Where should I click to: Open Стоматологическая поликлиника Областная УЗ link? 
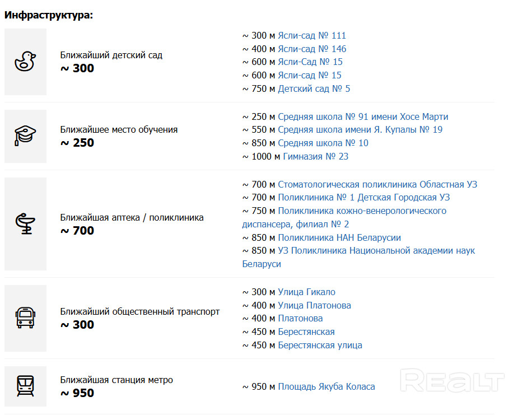tap(377, 184)
